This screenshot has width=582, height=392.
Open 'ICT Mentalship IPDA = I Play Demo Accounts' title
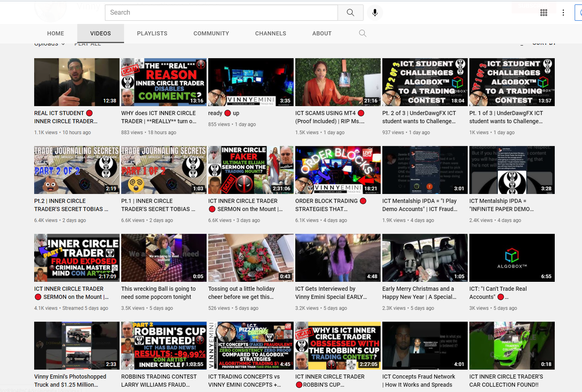(420, 205)
